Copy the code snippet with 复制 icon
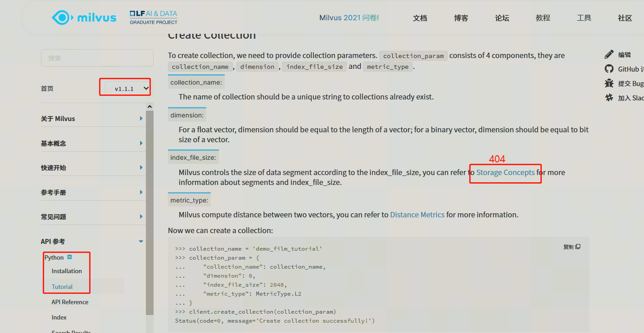This screenshot has width=644, height=333. [571, 246]
